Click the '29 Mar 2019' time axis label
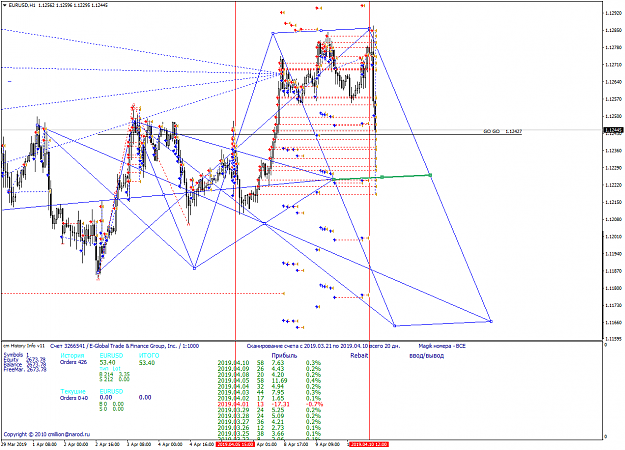The width and height of the screenshot is (625, 450). [14, 444]
